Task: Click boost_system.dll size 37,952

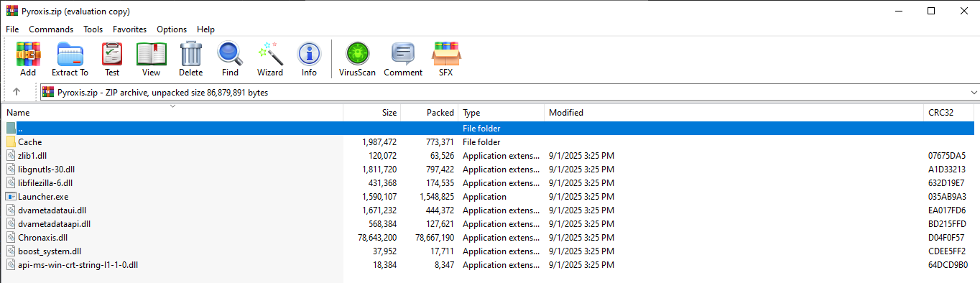Action: [382, 251]
